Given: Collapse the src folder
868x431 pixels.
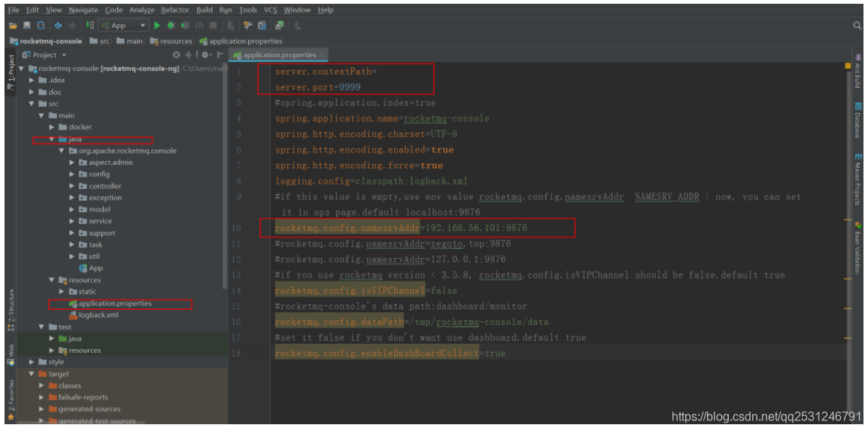Looking at the screenshot, I should point(32,104).
